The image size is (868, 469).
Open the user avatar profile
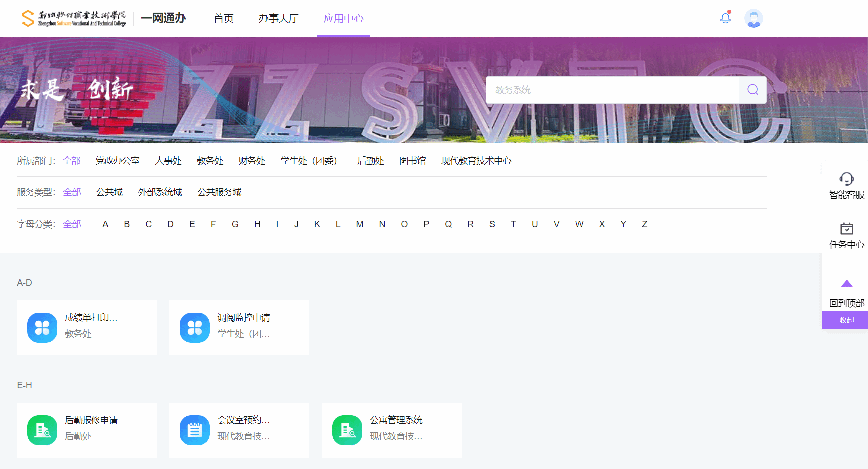(x=753, y=19)
